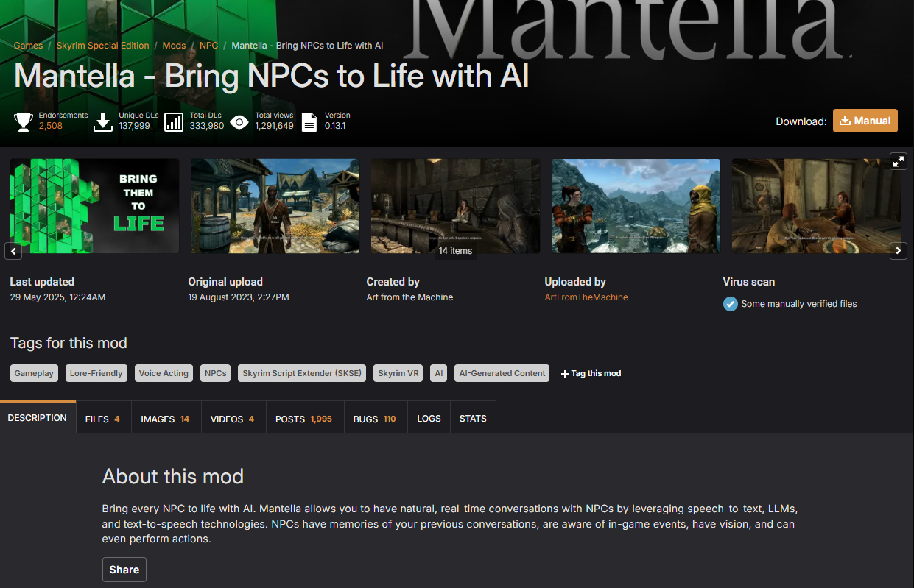Open the Bugs tab
The image size is (914, 588).
(374, 419)
